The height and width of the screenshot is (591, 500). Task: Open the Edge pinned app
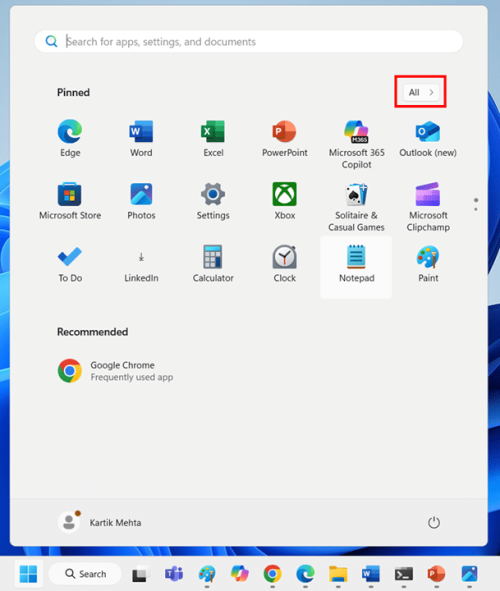pos(70,138)
